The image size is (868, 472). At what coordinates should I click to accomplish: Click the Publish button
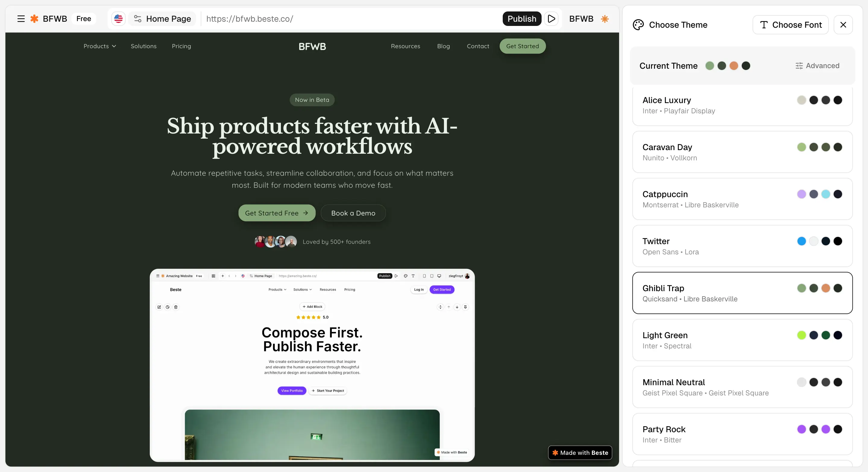pos(522,18)
